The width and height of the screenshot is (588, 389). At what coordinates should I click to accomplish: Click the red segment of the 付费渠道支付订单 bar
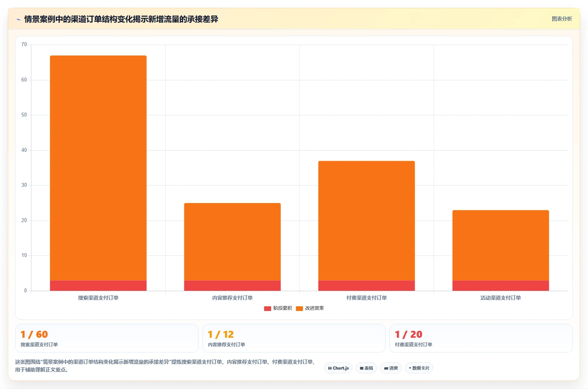[x=367, y=286]
